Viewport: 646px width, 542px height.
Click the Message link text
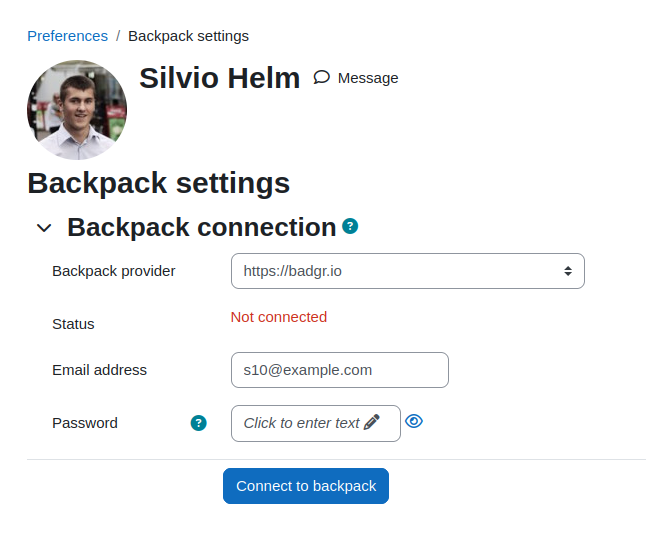click(x=368, y=78)
